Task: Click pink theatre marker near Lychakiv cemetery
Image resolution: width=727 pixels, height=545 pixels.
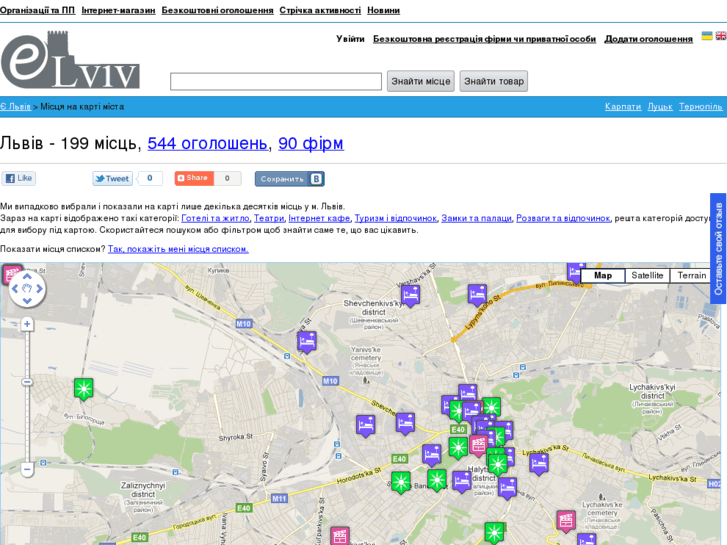Action: click(566, 521)
